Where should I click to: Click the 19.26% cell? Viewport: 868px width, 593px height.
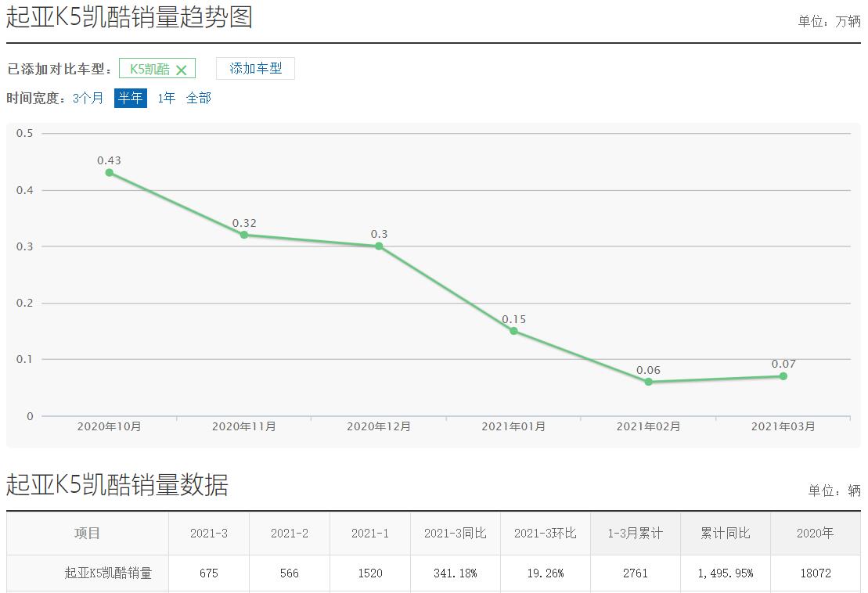click(x=546, y=573)
